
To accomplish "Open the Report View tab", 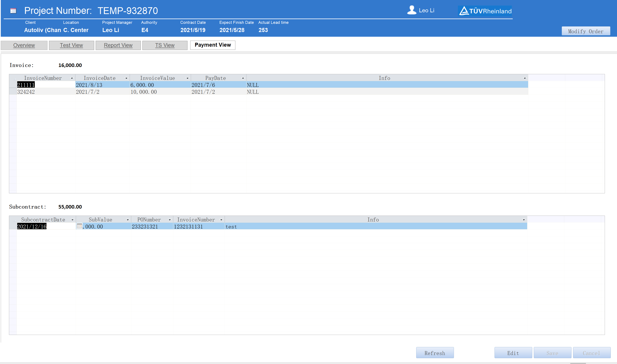I will pyautogui.click(x=118, y=45).
